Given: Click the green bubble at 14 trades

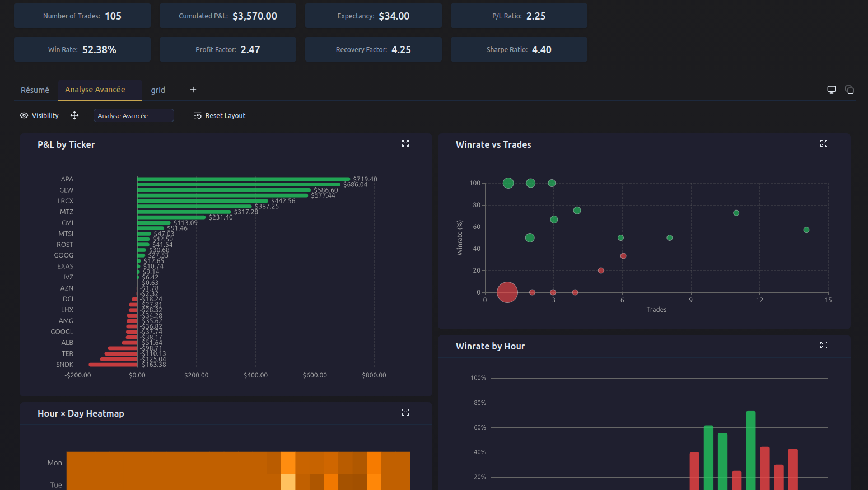Looking at the screenshot, I should [806, 230].
